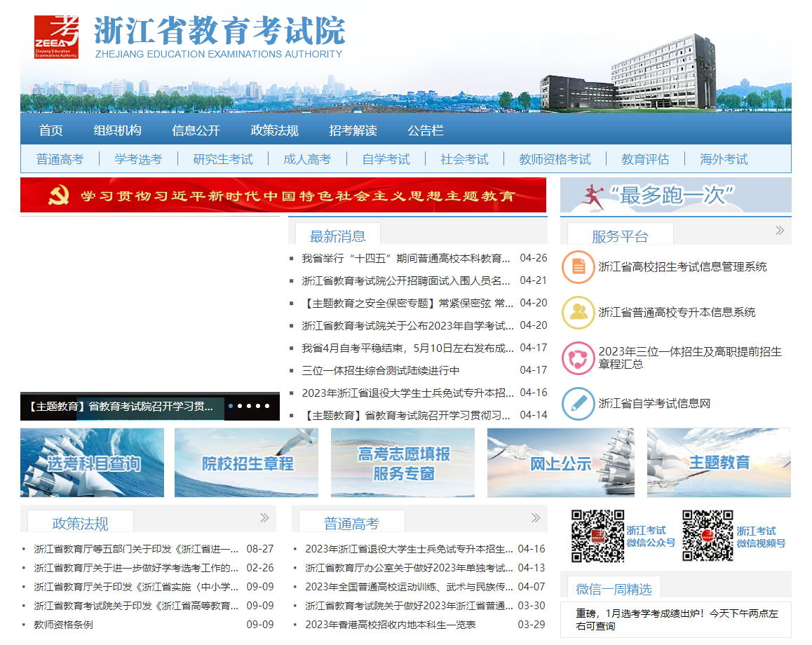Select 教育评估 in sub-navigation
This screenshot has width=812, height=645.
point(645,159)
